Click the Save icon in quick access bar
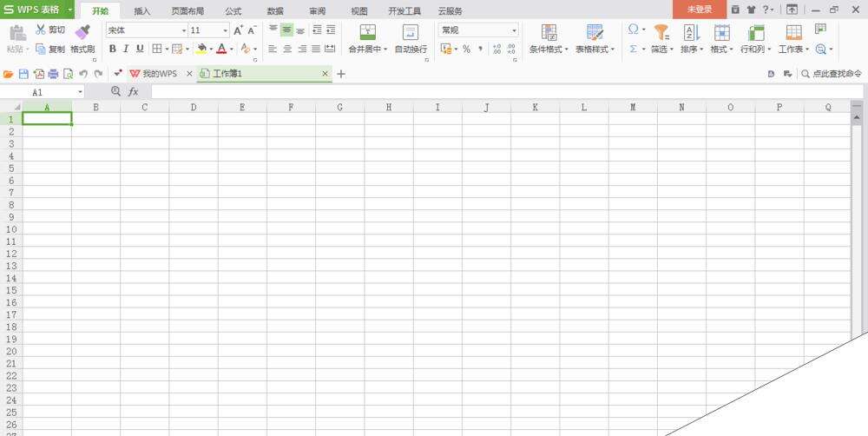 point(23,74)
